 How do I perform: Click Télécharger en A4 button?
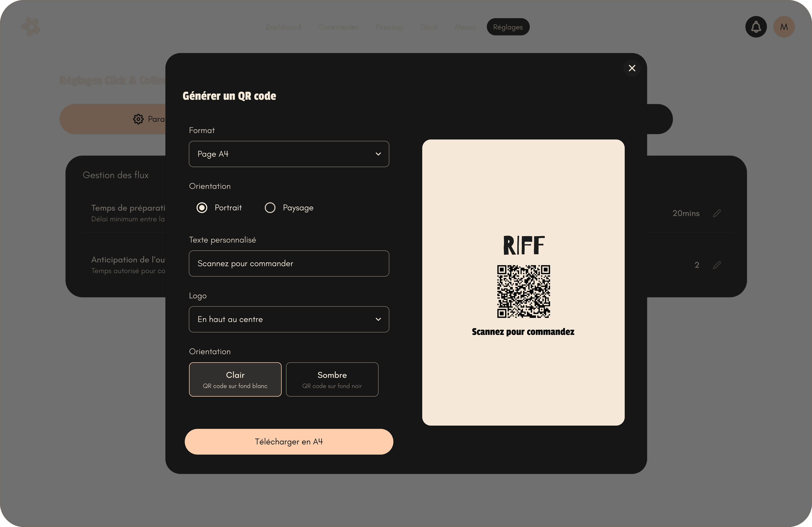tap(289, 442)
